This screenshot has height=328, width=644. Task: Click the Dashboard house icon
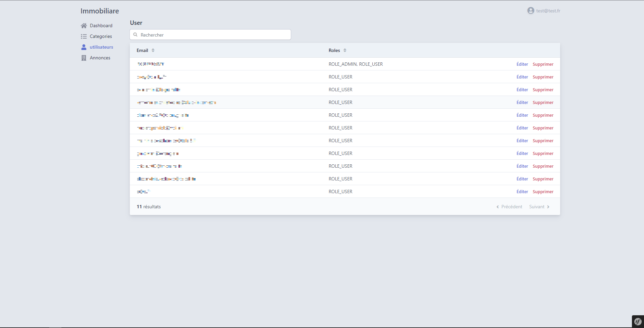(84, 26)
